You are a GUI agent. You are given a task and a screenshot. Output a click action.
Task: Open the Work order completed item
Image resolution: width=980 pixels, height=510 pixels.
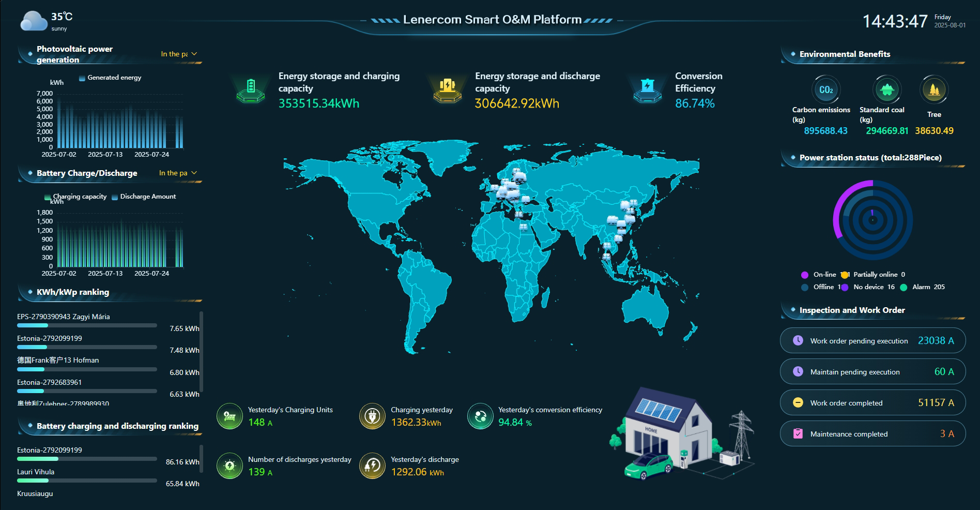[872, 403]
